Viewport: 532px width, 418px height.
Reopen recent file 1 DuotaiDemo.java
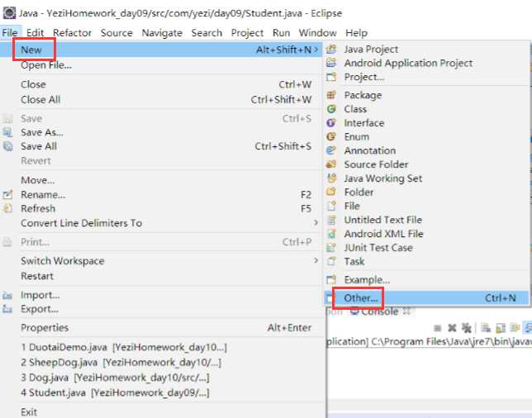point(161,348)
